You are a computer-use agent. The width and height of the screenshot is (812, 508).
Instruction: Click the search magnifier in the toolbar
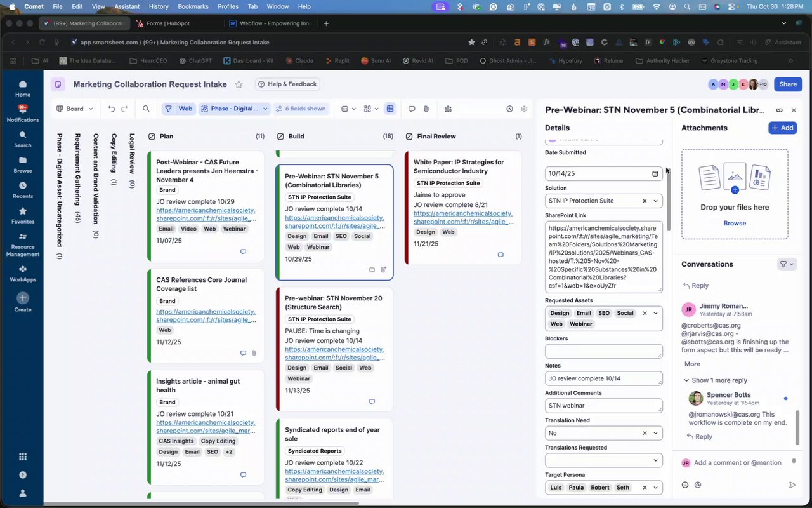(x=146, y=109)
